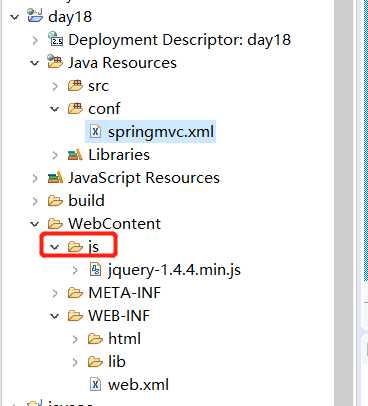Expand the JavaScript Resources node
The height and width of the screenshot is (406, 368).
tap(35, 178)
